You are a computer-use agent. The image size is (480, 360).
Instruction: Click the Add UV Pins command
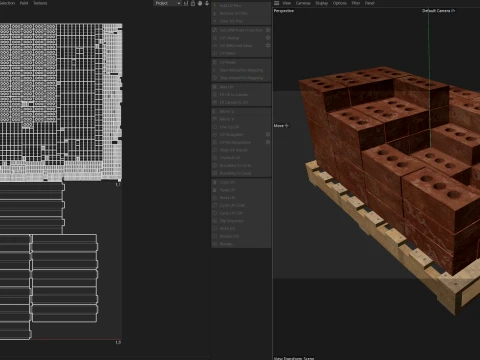[x=241, y=6]
